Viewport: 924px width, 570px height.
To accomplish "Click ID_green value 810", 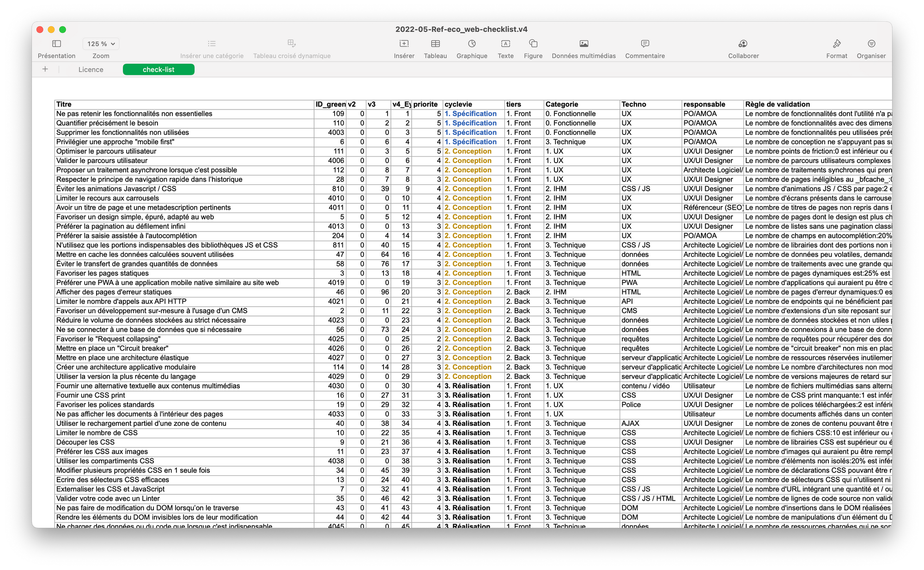I will (330, 189).
